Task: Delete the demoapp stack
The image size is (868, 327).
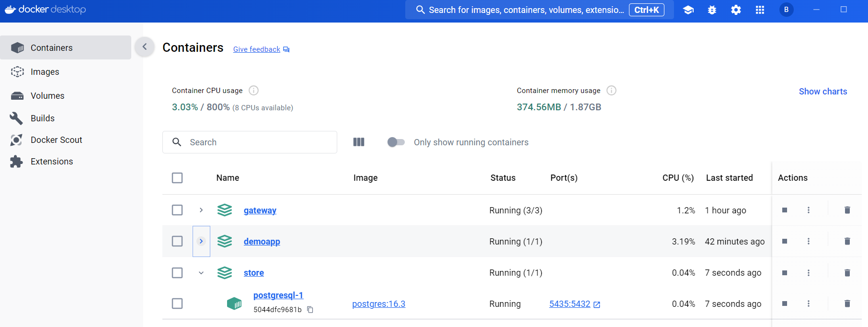Action: point(847,241)
